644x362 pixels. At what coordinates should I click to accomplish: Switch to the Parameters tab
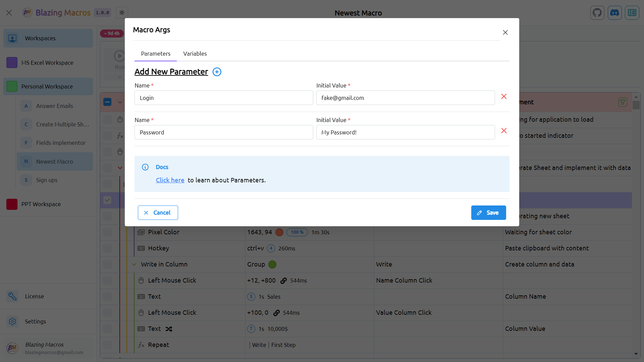[156, 54]
